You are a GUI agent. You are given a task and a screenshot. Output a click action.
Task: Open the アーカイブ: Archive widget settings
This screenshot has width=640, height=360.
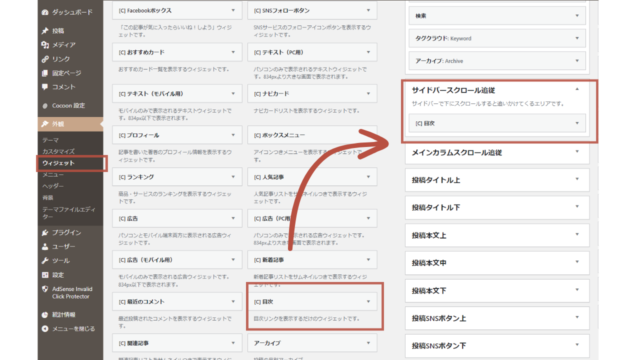click(x=497, y=61)
